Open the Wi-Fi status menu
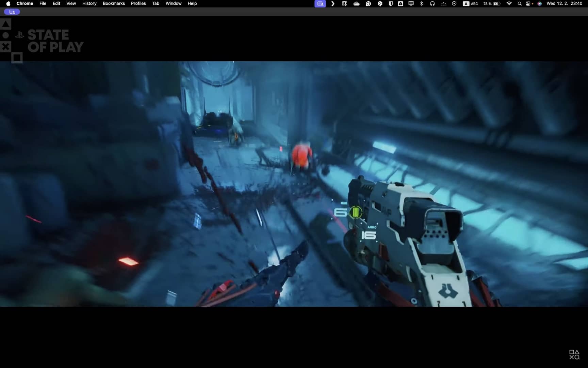Screen dimensions: 588x368 [509, 3]
